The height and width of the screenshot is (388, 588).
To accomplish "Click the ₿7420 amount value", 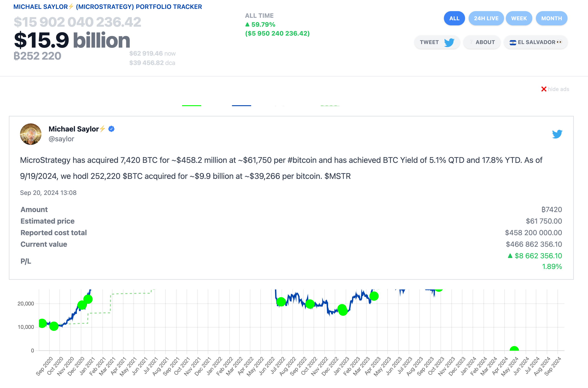I will click(x=552, y=210).
